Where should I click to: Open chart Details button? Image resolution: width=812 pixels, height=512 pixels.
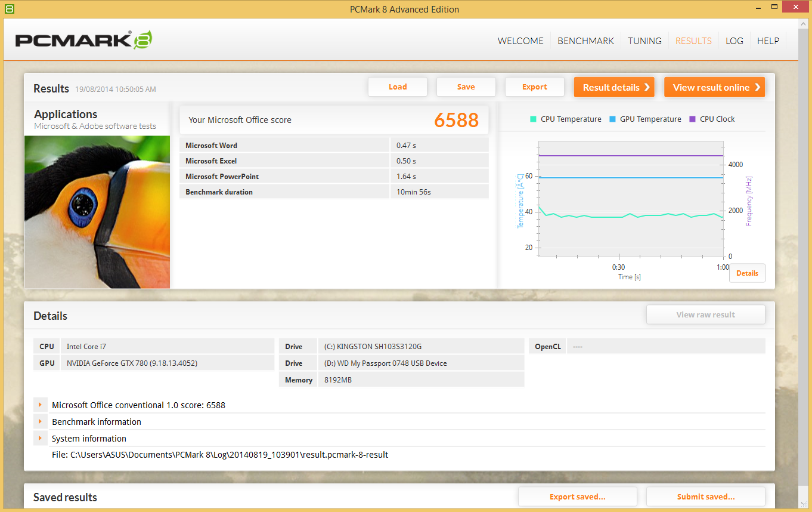[x=747, y=273]
